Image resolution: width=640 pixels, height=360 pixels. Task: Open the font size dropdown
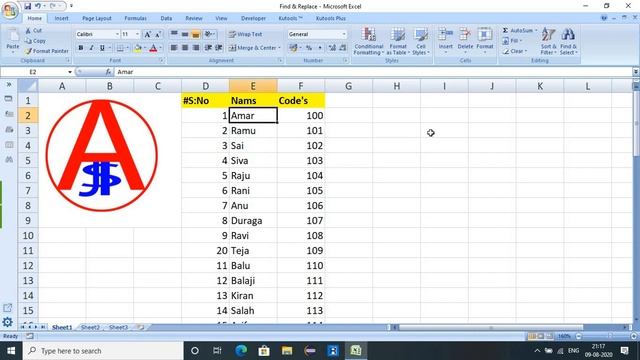click(x=138, y=34)
